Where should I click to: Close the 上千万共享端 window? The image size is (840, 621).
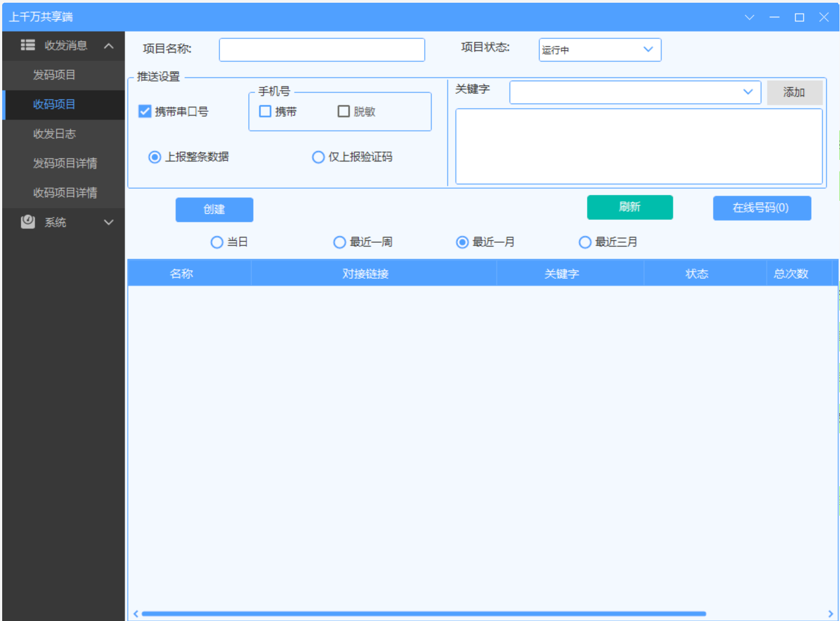point(824,17)
